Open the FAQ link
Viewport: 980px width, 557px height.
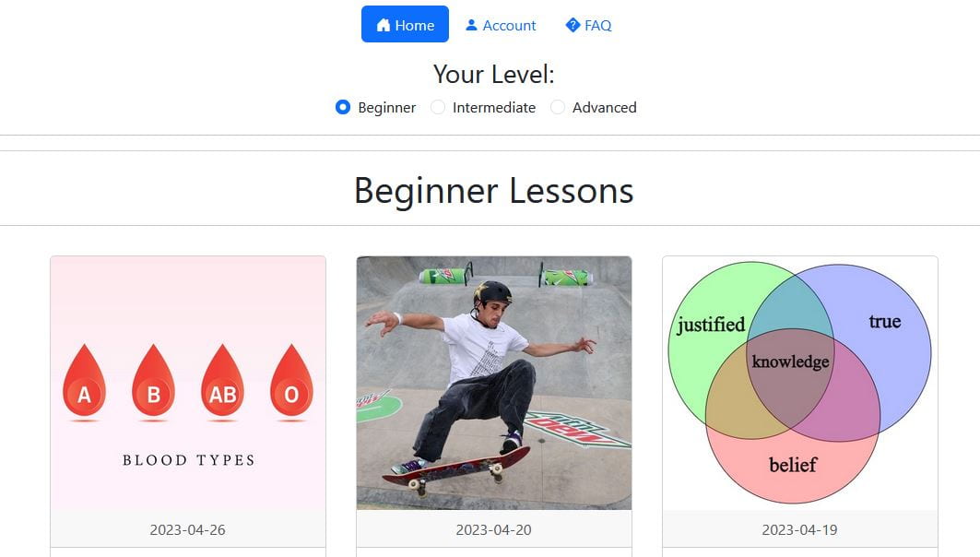coord(589,25)
